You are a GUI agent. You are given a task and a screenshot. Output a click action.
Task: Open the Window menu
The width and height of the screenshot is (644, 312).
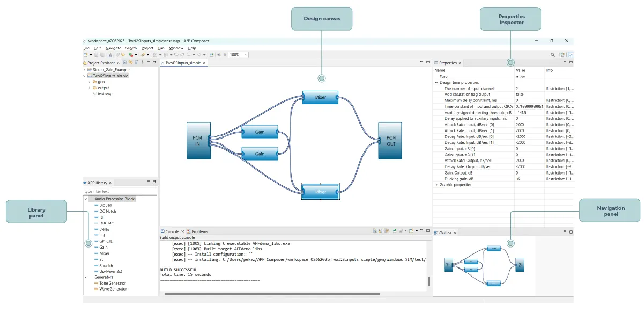pyautogui.click(x=176, y=48)
